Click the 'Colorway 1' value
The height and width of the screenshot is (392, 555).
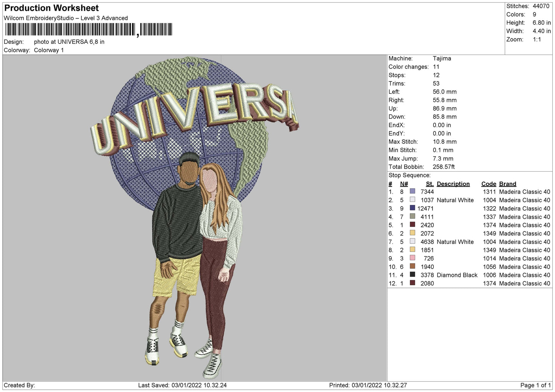point(49,50)
